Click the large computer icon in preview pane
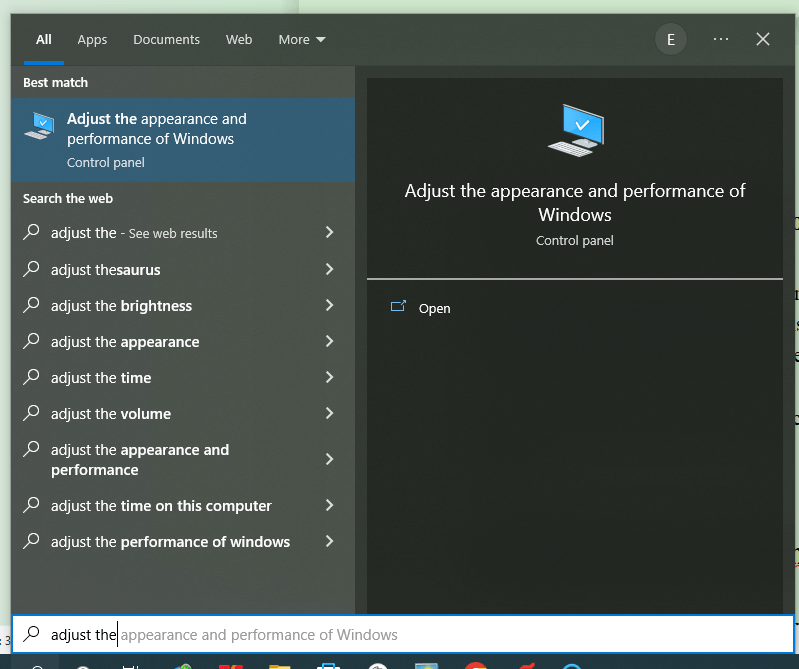 576,130
